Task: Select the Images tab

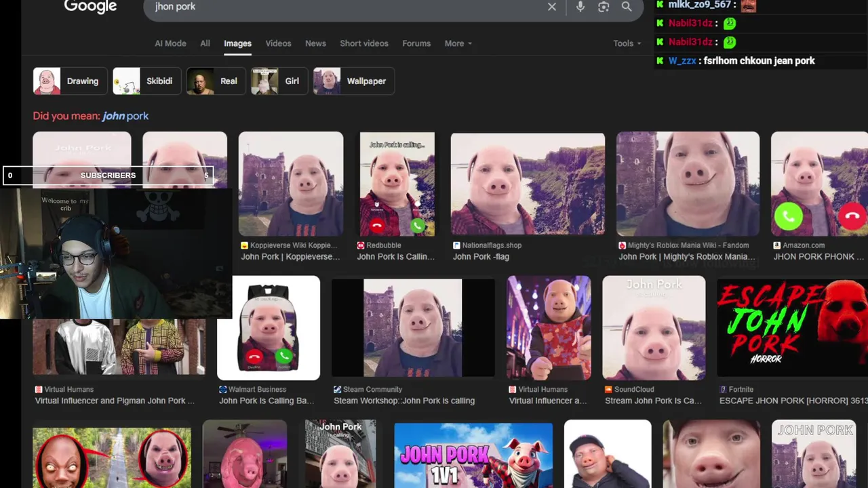Action: coord(237,43)
